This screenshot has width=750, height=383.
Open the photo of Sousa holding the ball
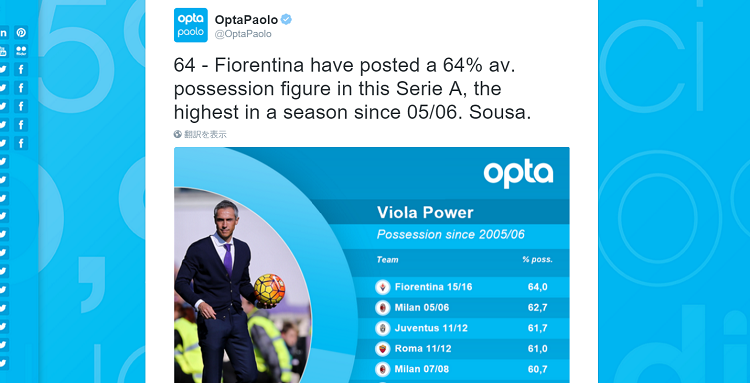tap(243, 285)
